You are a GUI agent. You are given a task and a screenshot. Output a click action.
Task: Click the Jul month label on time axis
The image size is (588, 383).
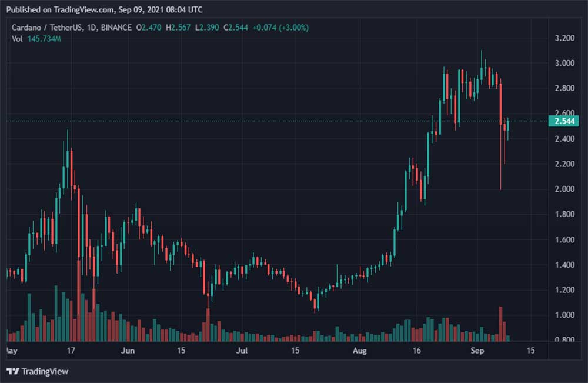(242, 351)
